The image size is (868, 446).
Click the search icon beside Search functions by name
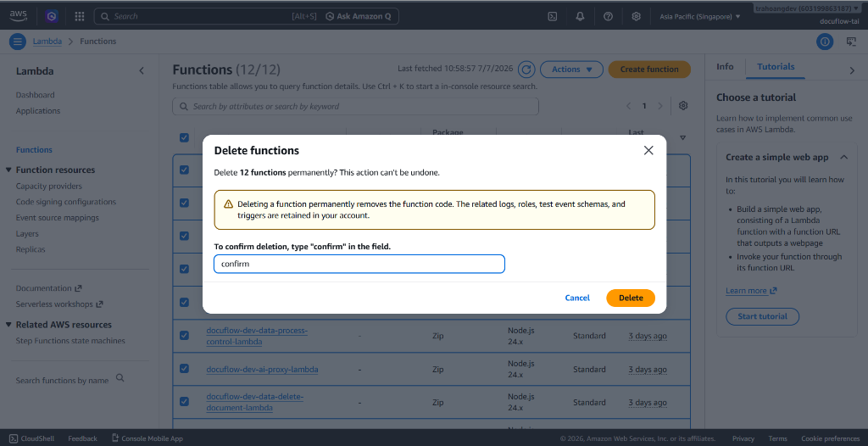(120, 378)
